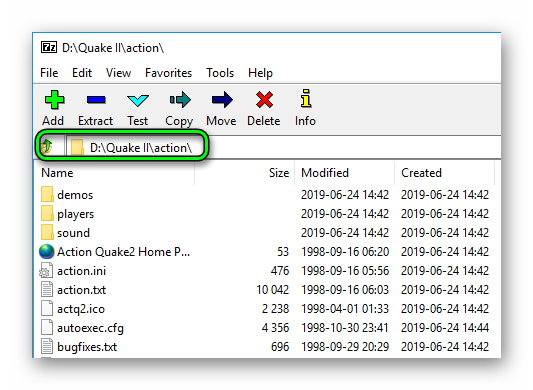Click the players folder icon
The height and width of the screenshot is (390, 533).
[47, 214]
